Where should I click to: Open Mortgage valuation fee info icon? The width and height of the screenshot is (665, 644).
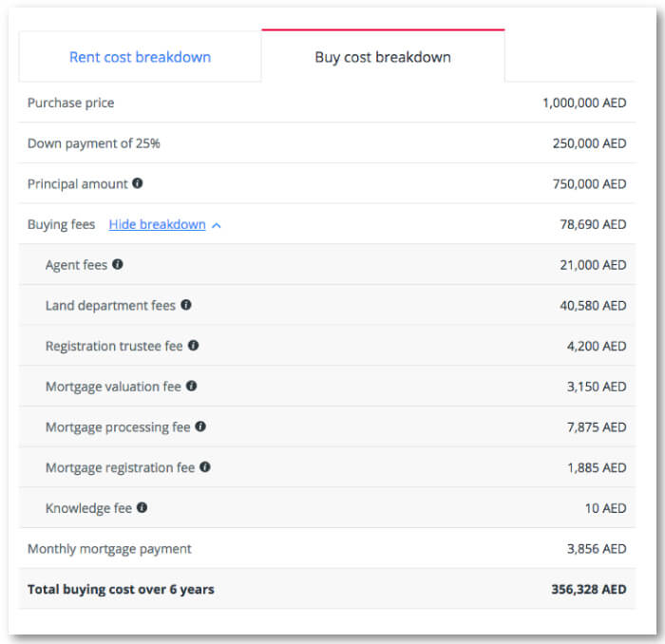(x=191, y=386)
